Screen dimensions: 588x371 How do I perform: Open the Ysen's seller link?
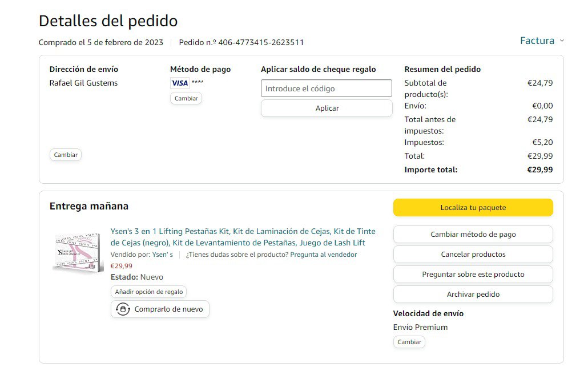(162, 255)
